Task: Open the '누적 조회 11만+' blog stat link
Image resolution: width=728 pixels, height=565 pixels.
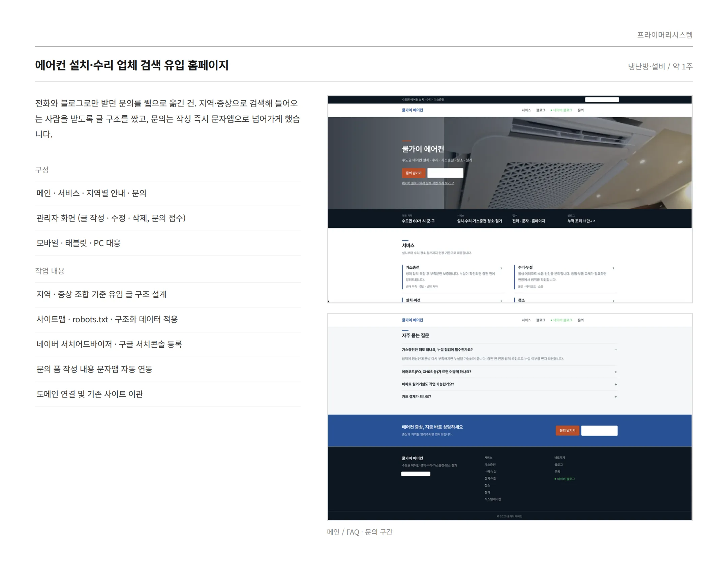Action: pyautogui.click(x=581, y=221)
